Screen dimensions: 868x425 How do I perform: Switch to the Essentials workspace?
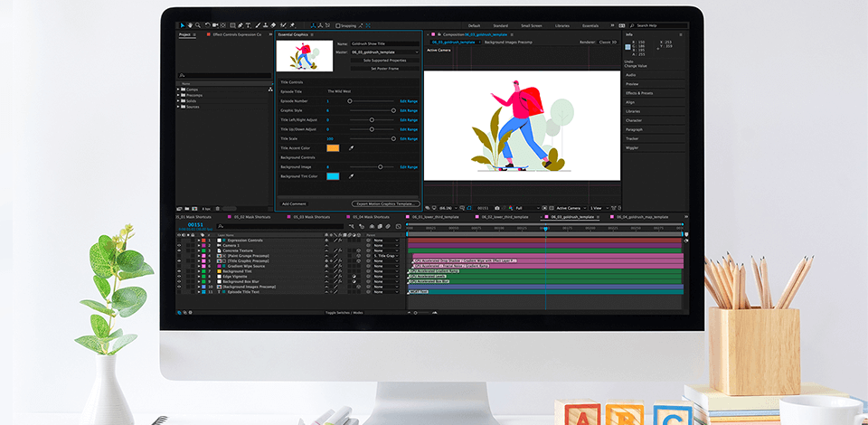tap(590, 26)
